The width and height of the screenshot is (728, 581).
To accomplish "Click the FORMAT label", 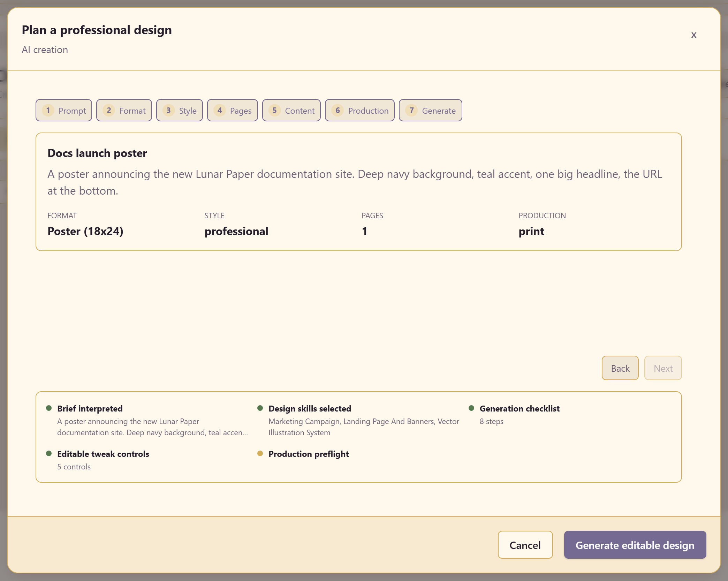I will pos(62,216).
